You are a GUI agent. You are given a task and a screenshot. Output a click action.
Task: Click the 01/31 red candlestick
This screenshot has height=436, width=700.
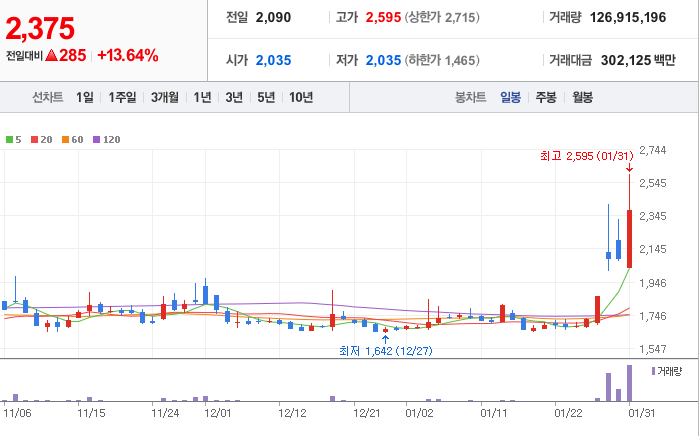[x=629, y=239]
